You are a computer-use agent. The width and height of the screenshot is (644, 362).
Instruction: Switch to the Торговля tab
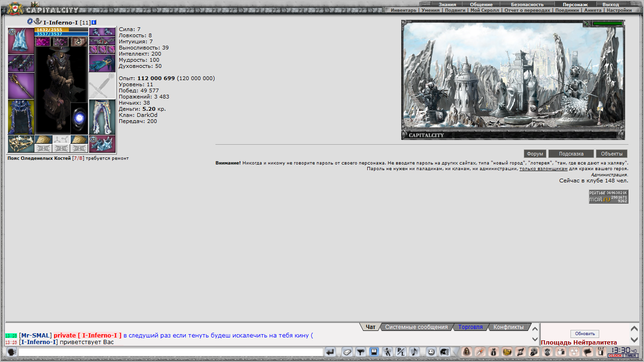pos(471,327)
